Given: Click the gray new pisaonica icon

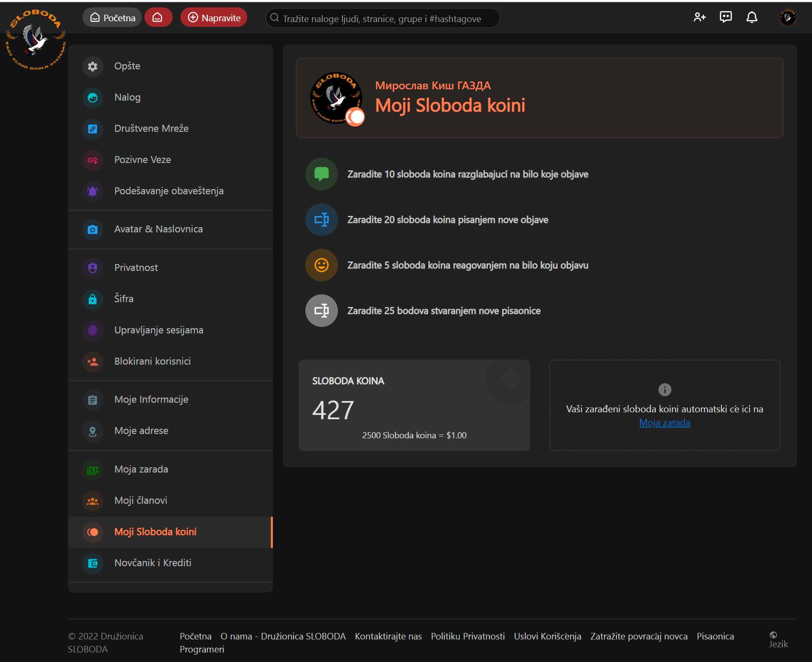Looking at the screenshot, I should click(x=321, y=310).
